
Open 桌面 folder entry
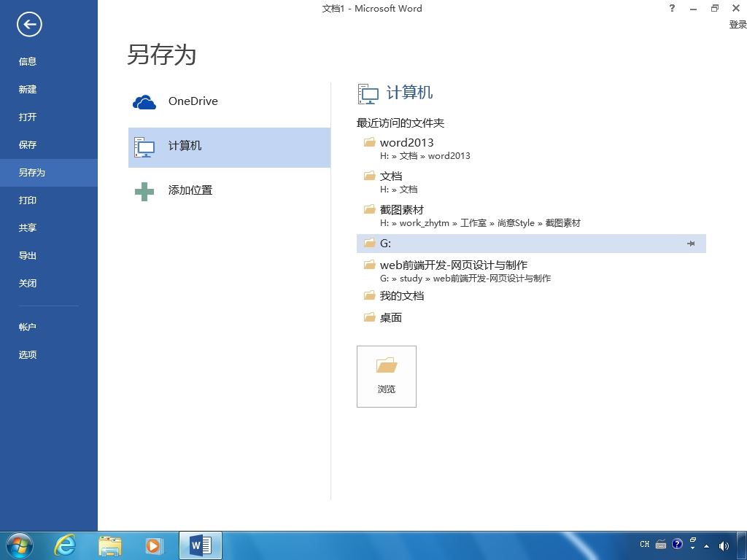(x=391, y=318)
